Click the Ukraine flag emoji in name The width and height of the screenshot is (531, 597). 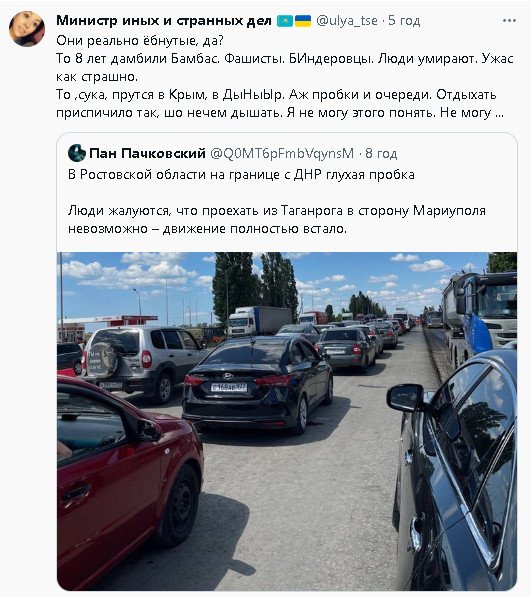pos(303,21)
